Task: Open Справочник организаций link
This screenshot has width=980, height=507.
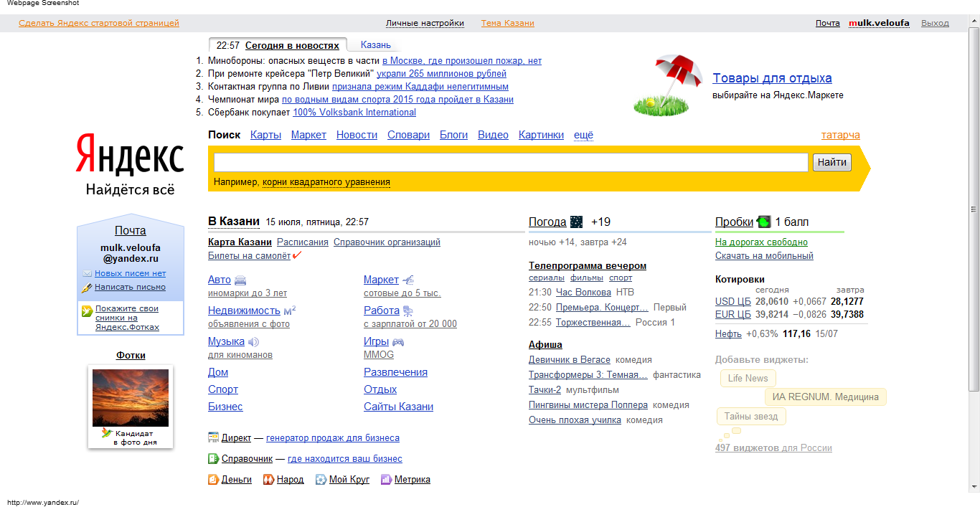Action: [x=387, y=242]
